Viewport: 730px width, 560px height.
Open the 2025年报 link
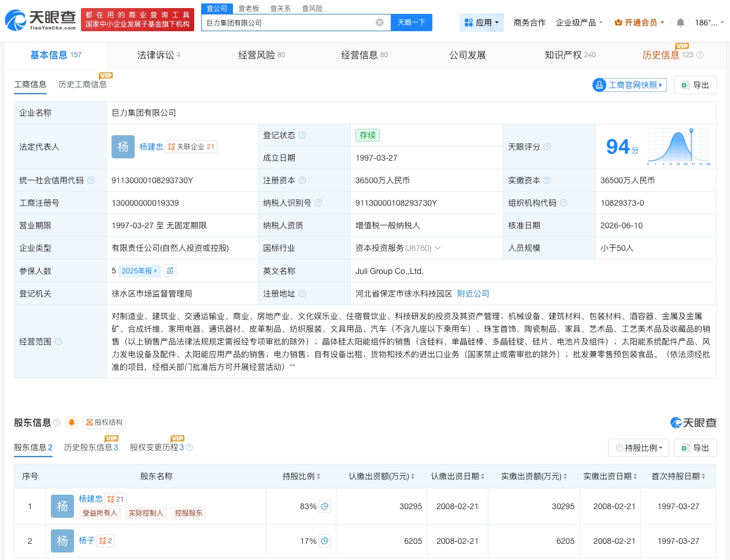point(139,270)
